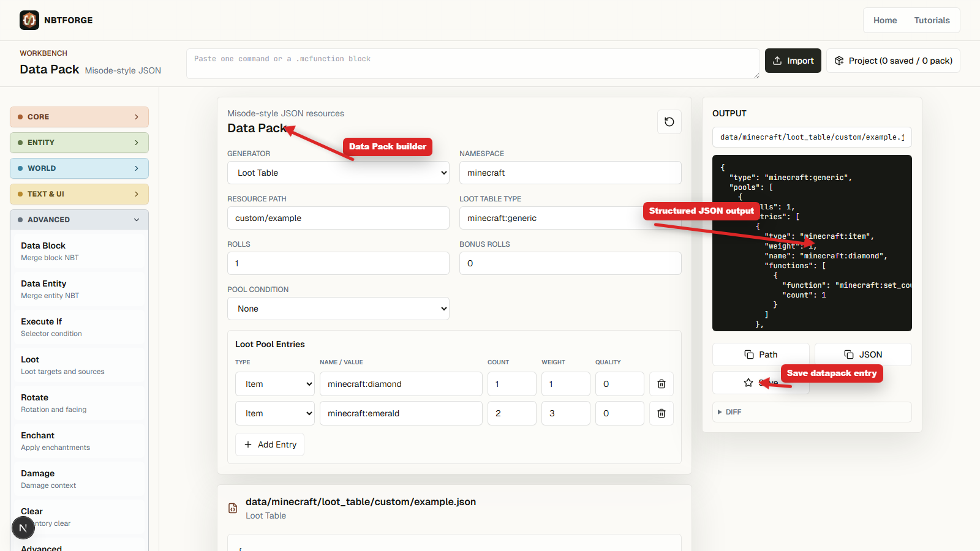Select Execute If in the sidebar
The image size is (980, 551).
pos(79,327)
